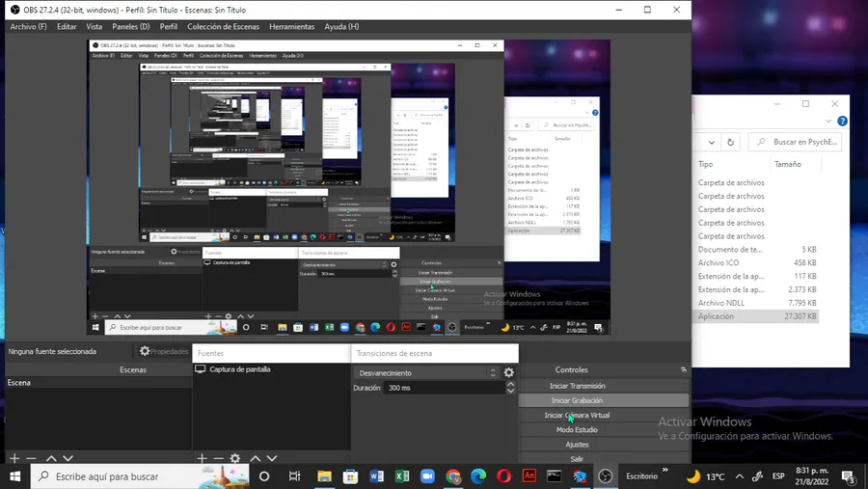This screenshot has height=489, width=868.
Task: Open the Paneles (D) menu
Action: 130,27
